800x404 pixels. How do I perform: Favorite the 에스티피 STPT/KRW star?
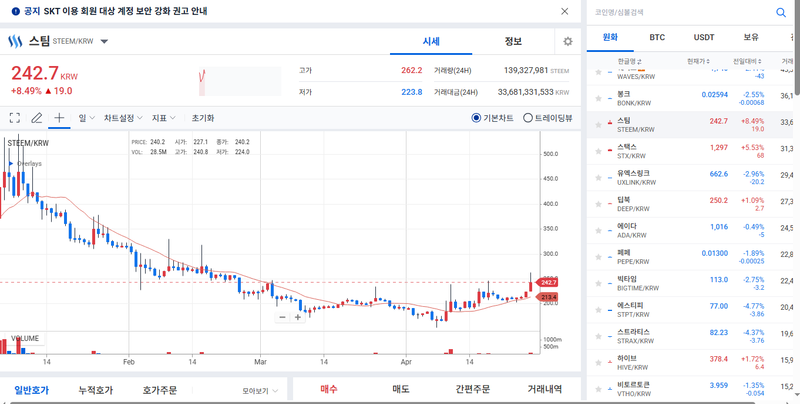[x=598, y=311]
